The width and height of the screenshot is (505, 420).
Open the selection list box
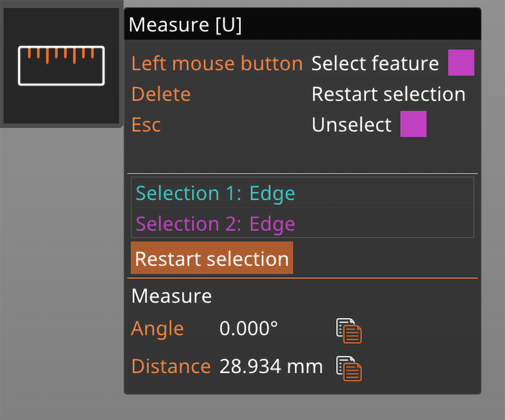302,208
